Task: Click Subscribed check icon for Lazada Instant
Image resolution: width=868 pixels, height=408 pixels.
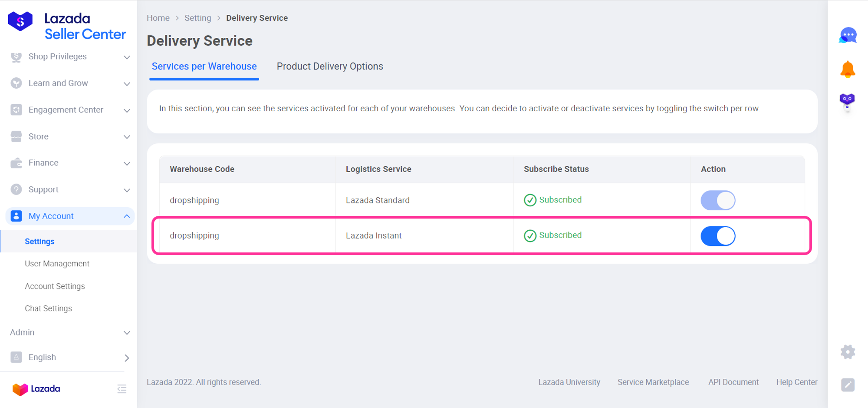Action: pos(530,236)
